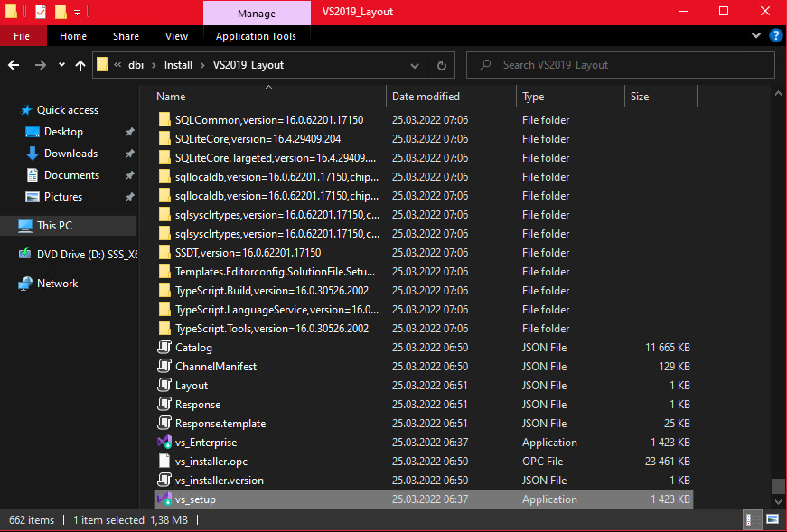Expand the ribbon using the chevron
The height and width of the screenshot is (532, 787).
tap(757, 35)
